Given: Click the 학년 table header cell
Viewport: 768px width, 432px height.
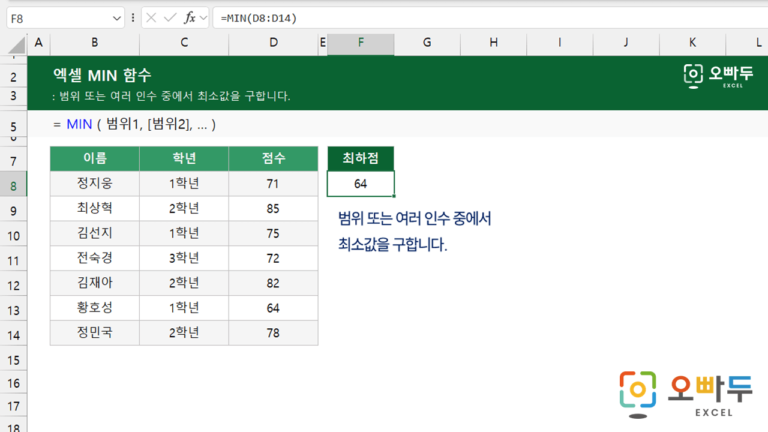Looking at the screenshot, I should click(184, 158).
